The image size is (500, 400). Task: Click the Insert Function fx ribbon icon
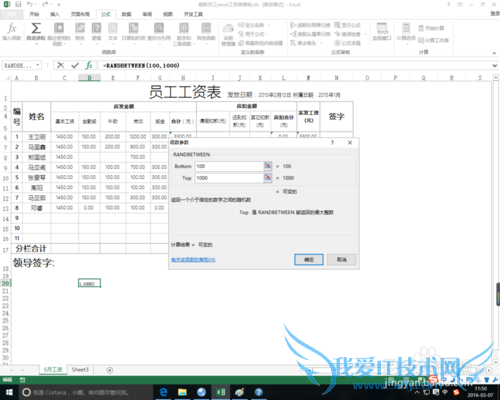(12, 28)
